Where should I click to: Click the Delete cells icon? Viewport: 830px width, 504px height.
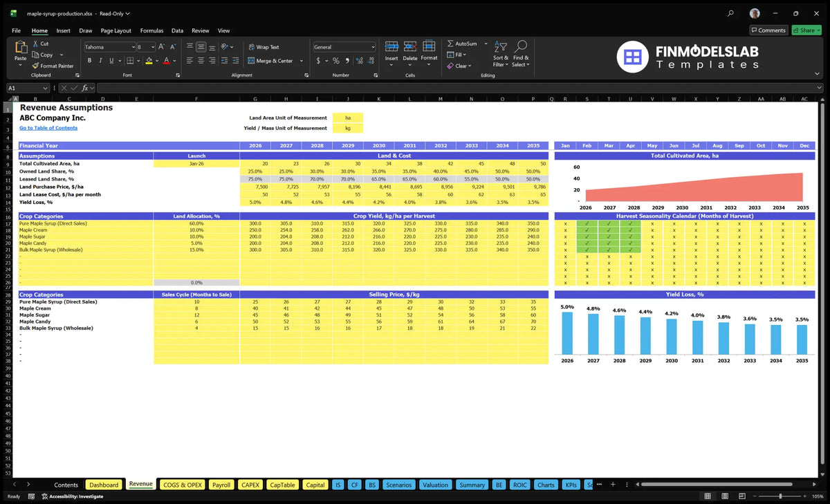(410, 46)
